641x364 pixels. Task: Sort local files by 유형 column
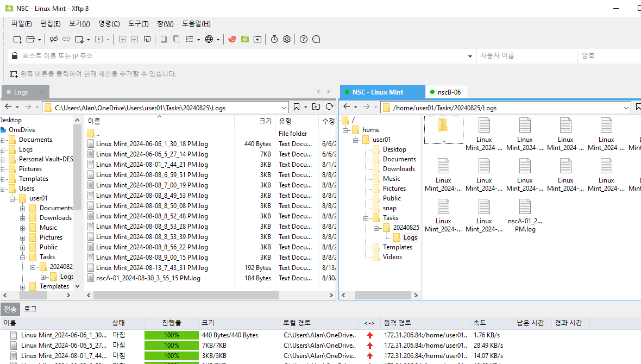[297, 121]
